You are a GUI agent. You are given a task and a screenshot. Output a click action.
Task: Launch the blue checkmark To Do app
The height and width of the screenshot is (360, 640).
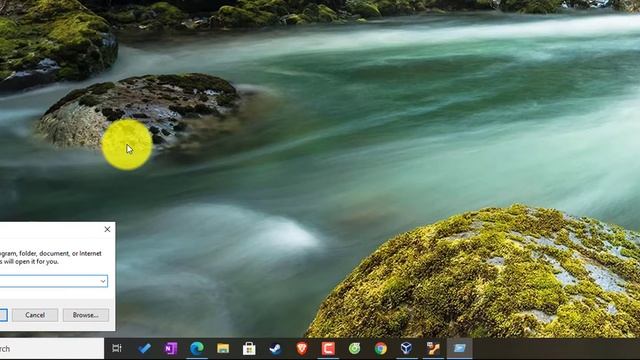(144, 348)
